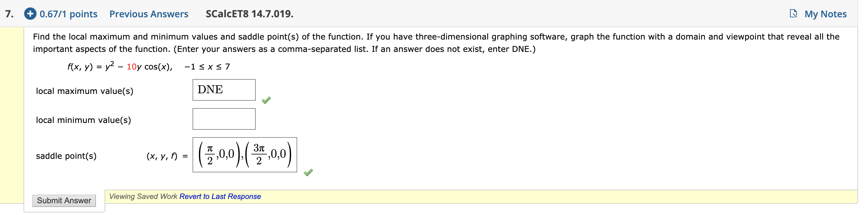The image size is (868, 215).
Task: Click the DNE answer box for local maximum
Action: coord(224,90)
